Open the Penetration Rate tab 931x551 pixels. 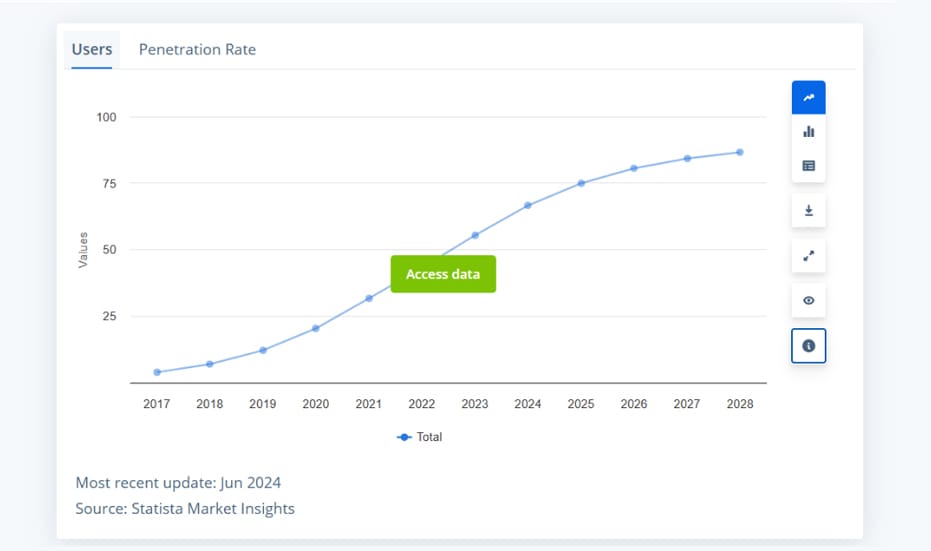(x=197, y=49)
